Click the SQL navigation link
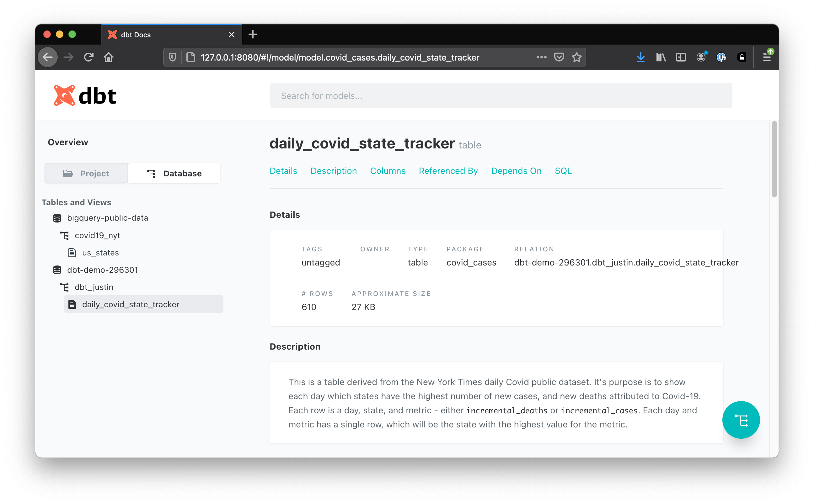Viewport: 814px width, 504px height. point(562,171)
